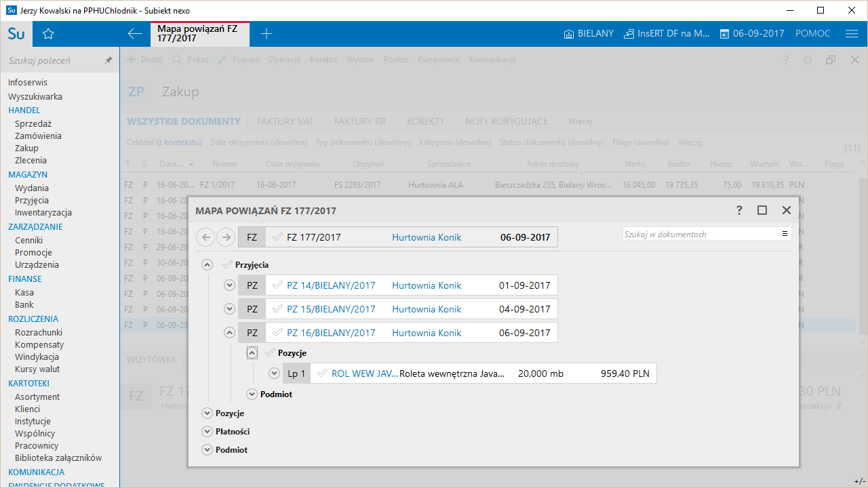Screen dimensions: 868x488
Task: Click help icon in Zakup toolbar
Action: pyautogui.click(x=786, y=60)
